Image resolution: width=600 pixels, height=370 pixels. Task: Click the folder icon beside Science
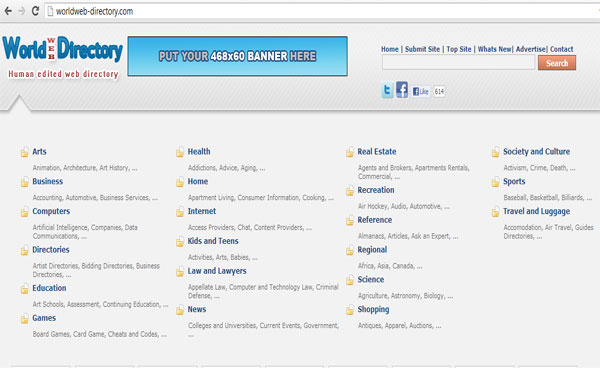click(350, 280)
